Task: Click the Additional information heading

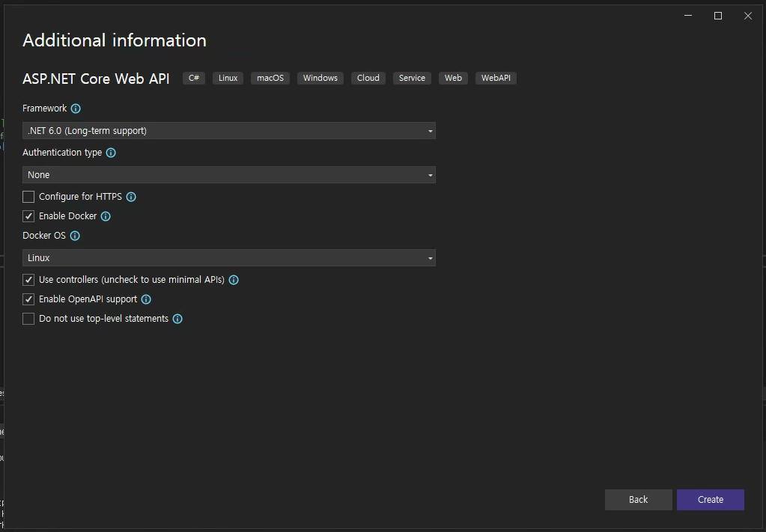Action: coord(115,40)
